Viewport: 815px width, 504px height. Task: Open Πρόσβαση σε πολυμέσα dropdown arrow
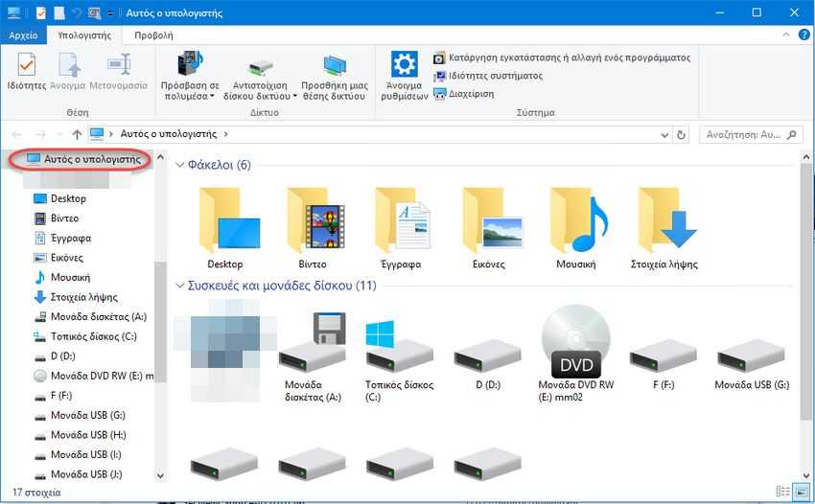coord(212,97)
